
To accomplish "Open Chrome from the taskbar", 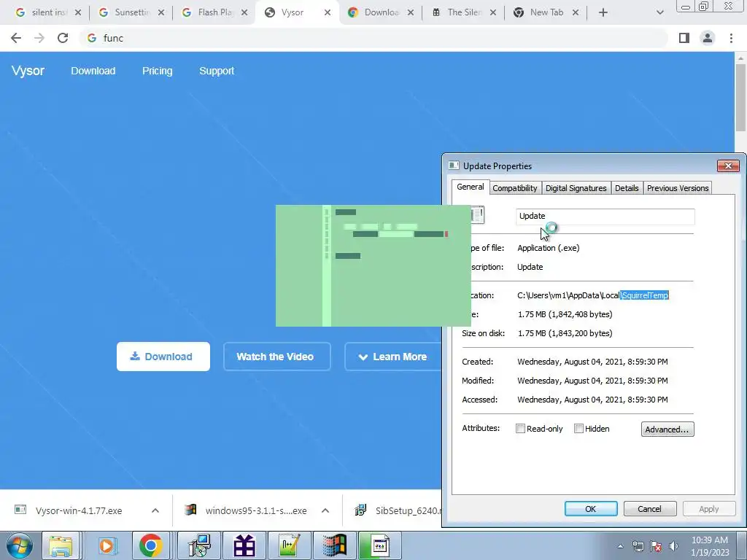I will (151, 545).
